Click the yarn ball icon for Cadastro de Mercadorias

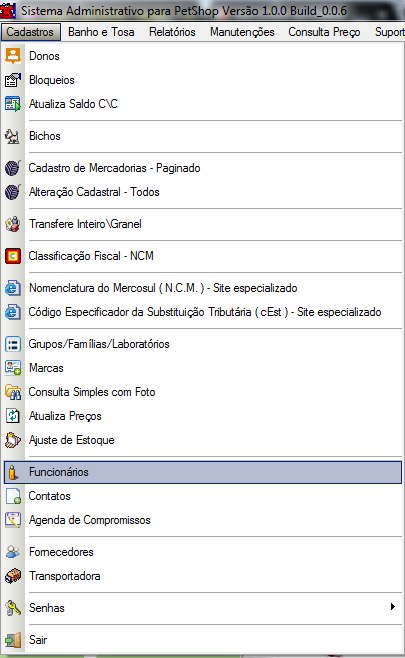(13, 168)
